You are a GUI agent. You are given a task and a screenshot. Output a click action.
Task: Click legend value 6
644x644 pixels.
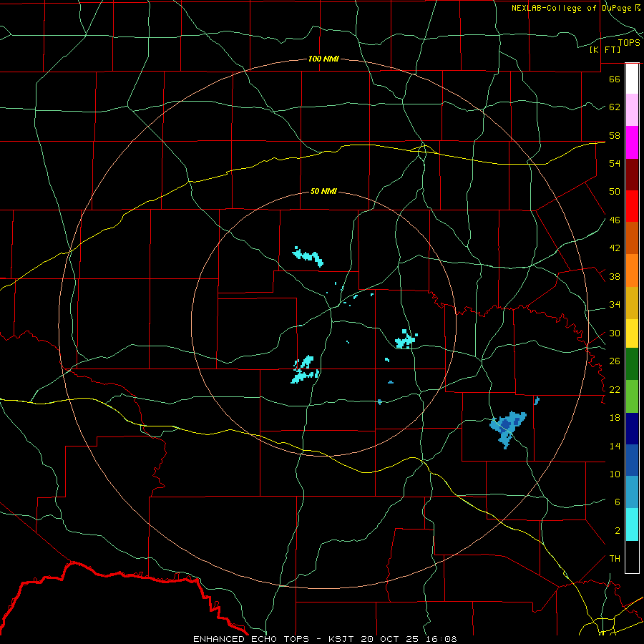pos(618,502)
